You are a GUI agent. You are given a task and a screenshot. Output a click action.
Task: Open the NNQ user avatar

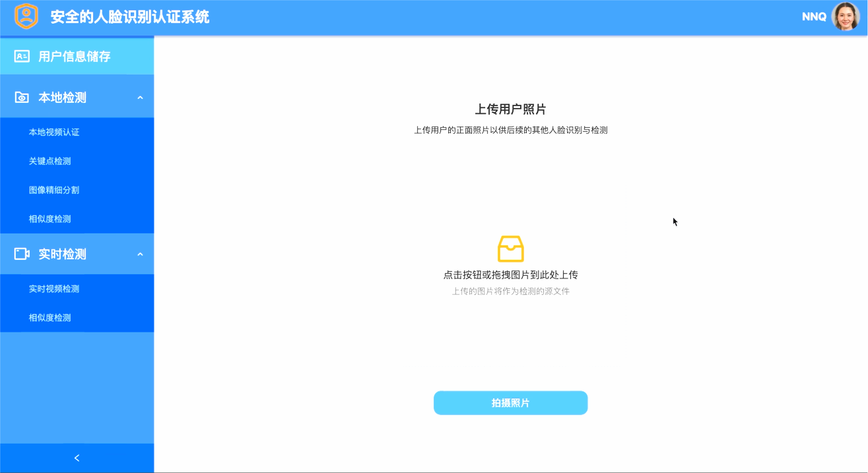click(x=845, y=17)
